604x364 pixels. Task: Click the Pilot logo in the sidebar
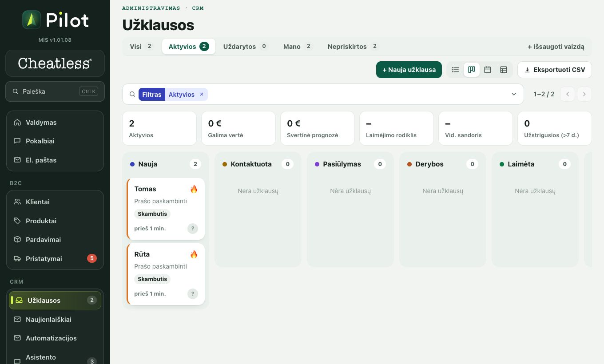click(x=55, y=20)
